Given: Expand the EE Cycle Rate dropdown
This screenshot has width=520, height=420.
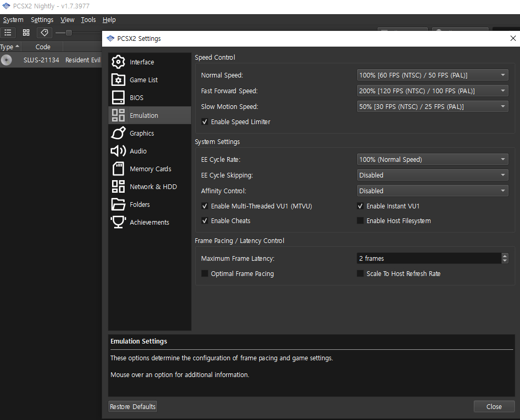Looking at the screenshot, I should [433, 159].
